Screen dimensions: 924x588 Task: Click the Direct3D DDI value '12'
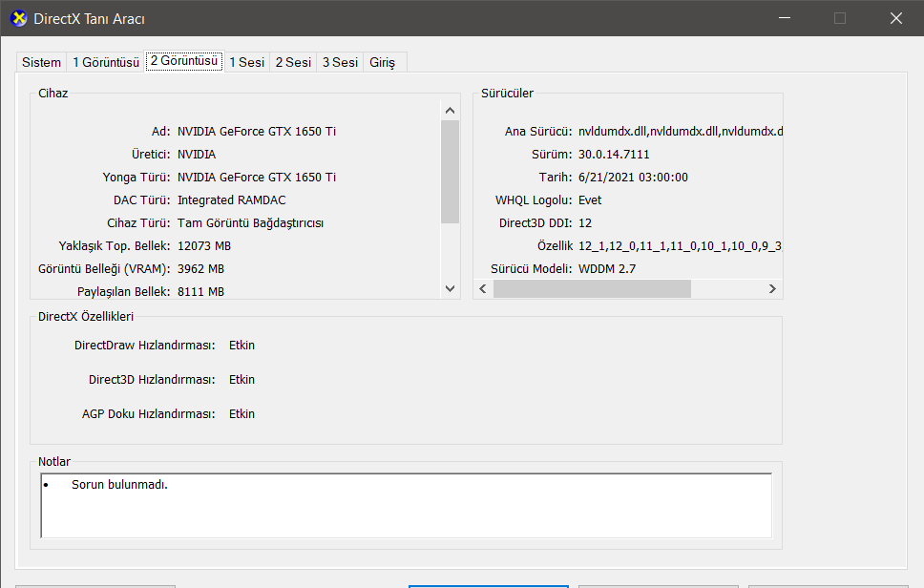pos(585,223)
